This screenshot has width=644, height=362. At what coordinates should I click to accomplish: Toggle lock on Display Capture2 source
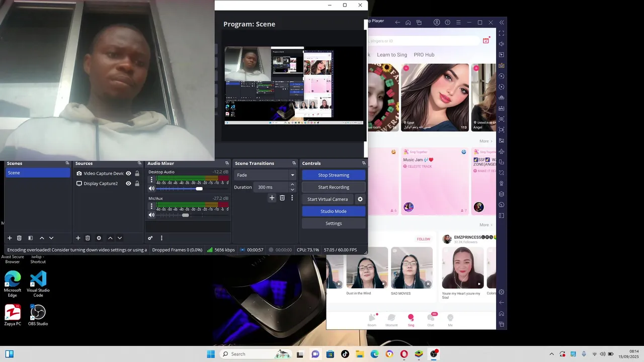(137, 184)
